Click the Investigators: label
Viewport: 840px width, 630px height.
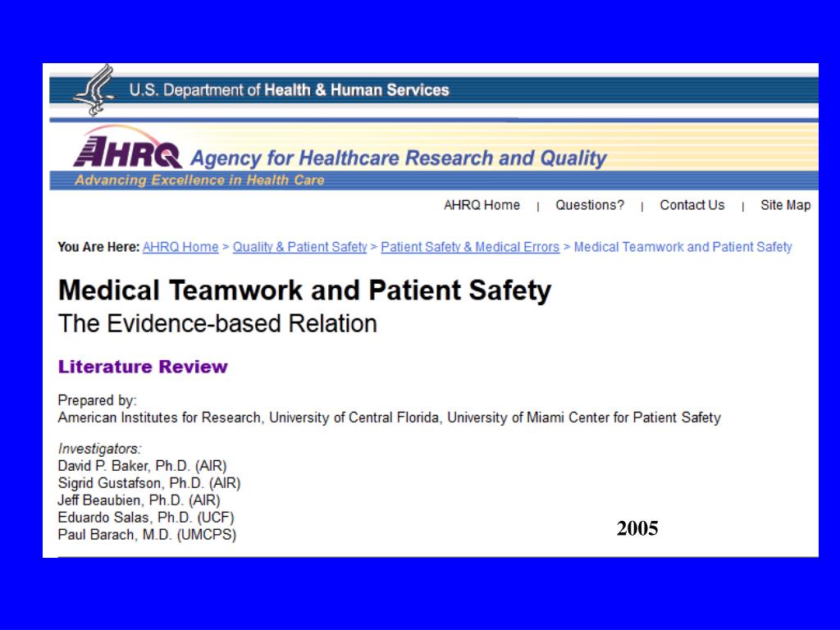click(x=99, y=449)
